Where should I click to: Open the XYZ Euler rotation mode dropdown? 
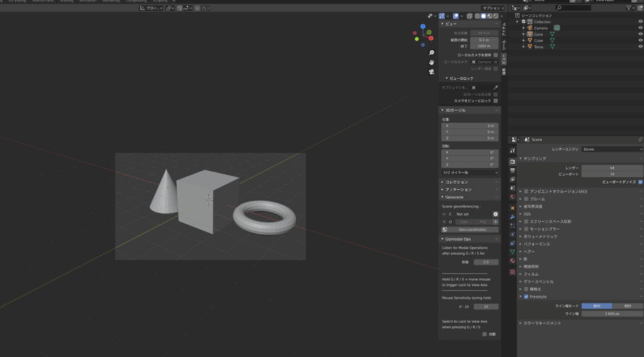coord(470,172)
